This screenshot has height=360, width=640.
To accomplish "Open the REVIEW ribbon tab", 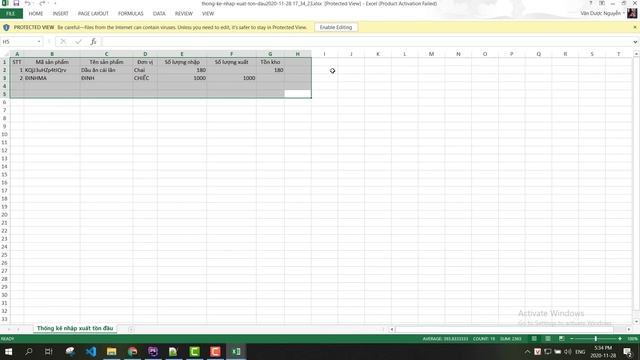I will coord(184,13).
